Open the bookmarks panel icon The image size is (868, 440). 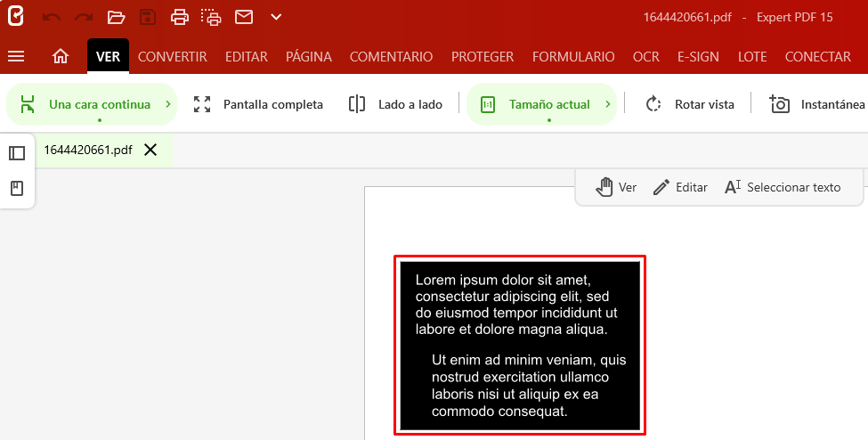point(17,189)
